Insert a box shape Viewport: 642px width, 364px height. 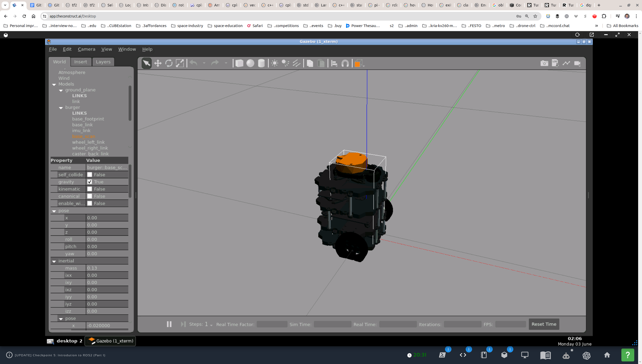tap(239, 63)
